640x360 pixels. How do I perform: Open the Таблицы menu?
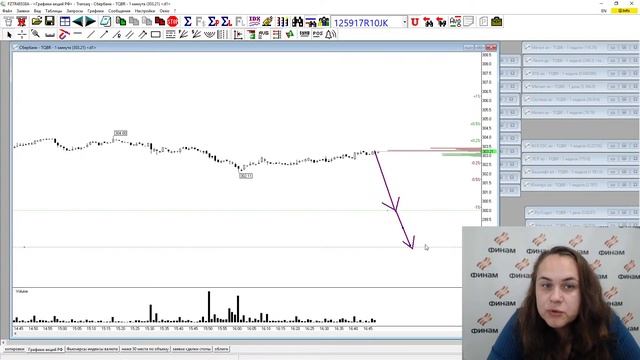pos(53,11)
